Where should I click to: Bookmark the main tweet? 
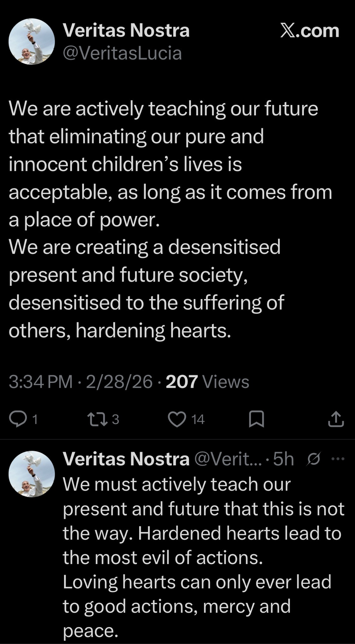coord(257,419)
